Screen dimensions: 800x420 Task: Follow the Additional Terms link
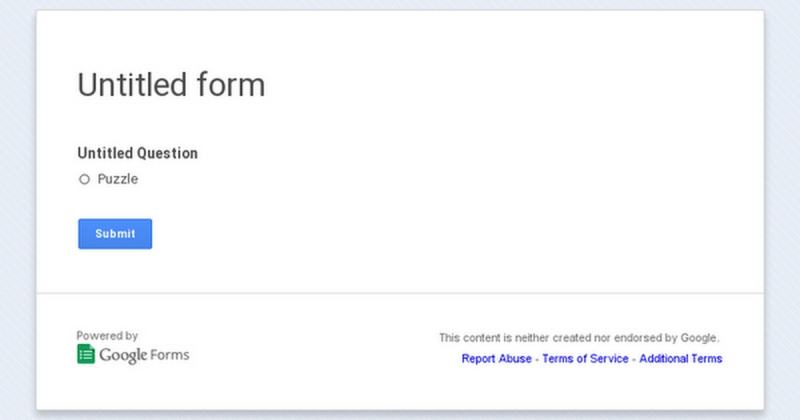pyautogui.click(x=680, y=359)
